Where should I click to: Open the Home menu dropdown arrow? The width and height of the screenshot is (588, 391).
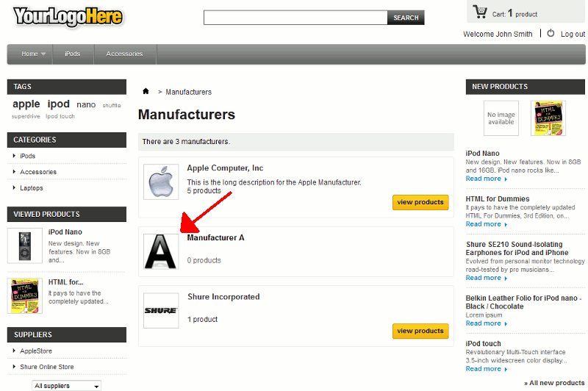pos(43,54)
